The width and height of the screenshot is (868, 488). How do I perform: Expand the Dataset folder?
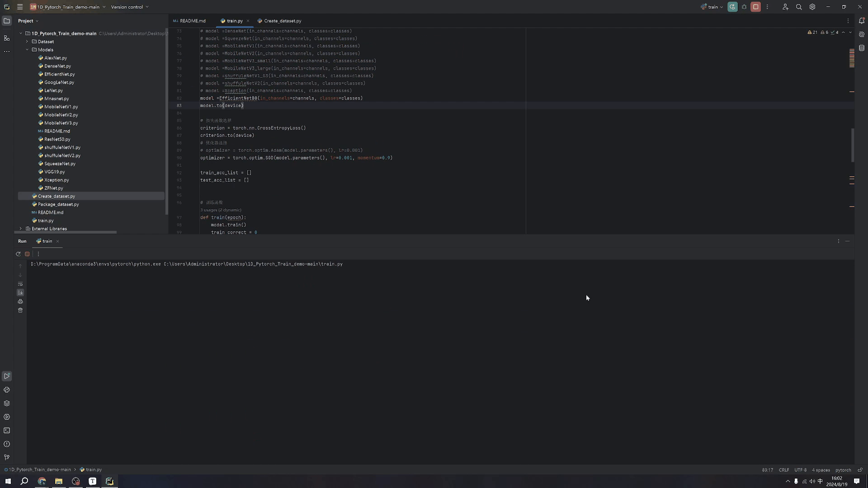[x=27, y=42]
